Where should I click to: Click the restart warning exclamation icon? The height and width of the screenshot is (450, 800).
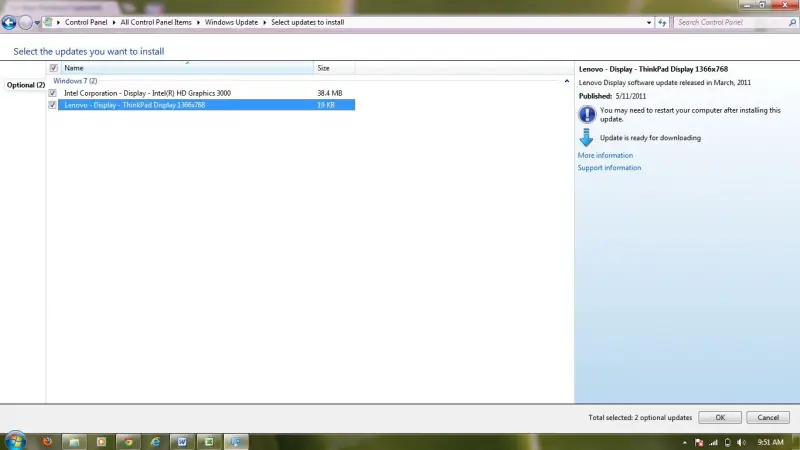click(x=587, y=114)
